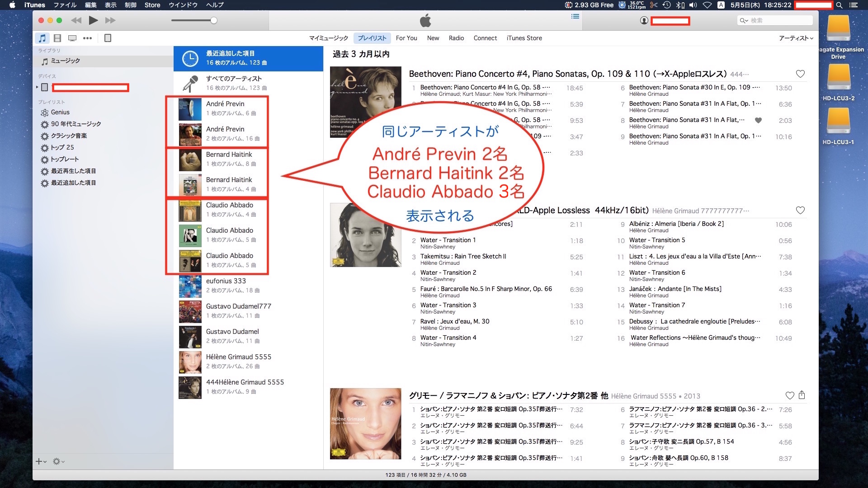The height and width of the screenshot is (488, 868).
Task: Click the search field in iTunes
Action: (x=775, y=20)
